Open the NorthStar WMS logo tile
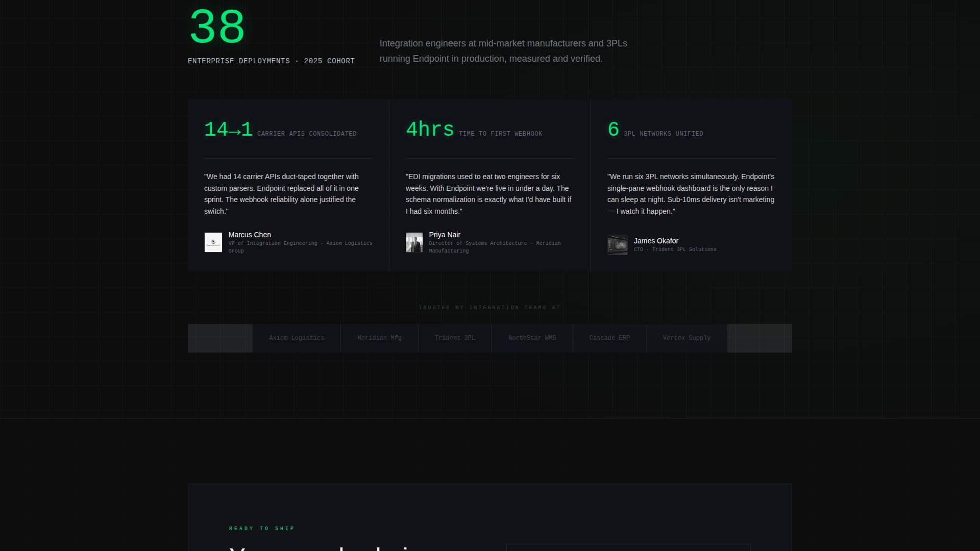980x551 pixels. (532, 338)
